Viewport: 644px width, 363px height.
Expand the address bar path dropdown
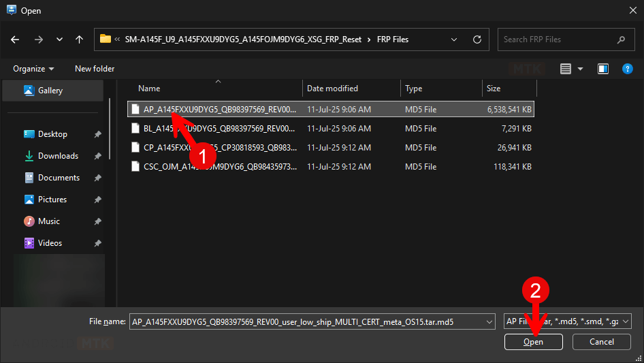tap(454, 40)
